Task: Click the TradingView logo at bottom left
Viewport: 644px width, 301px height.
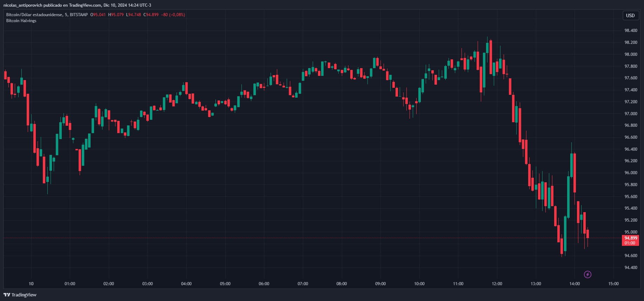Action: coord(20,295)
